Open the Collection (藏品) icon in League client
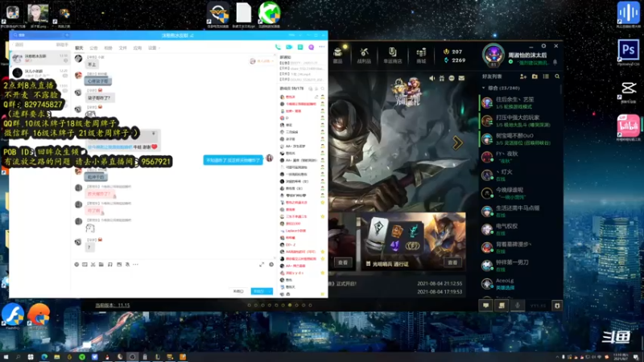The height and width of the screenshot is (362, 644). (x=337, y=55)
